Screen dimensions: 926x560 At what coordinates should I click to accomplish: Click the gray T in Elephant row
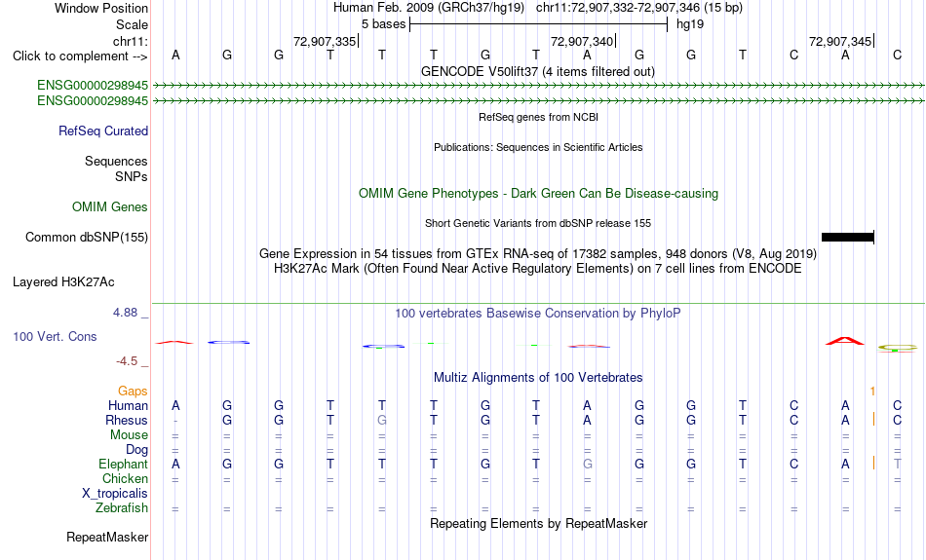tap(897, 464)
